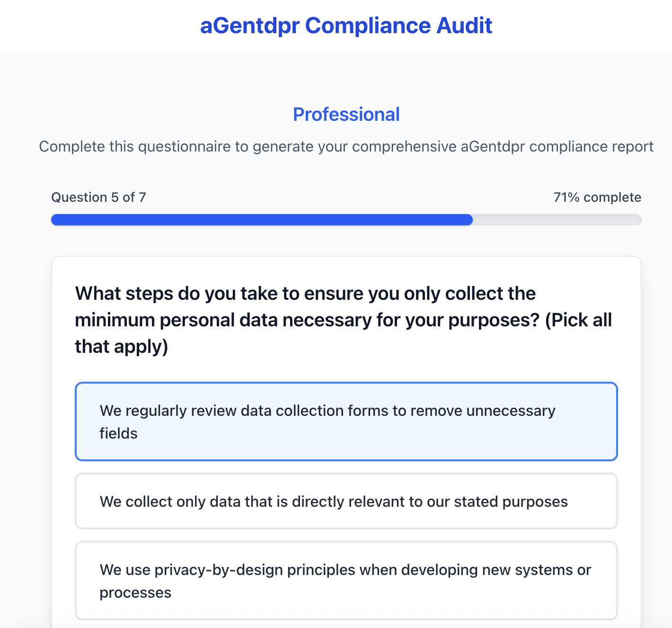Click the questionnaire instructions subtitle text
This screenshot has height=628, width=672.
346,146
